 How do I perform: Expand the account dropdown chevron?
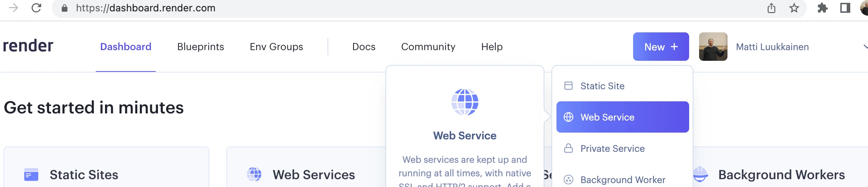[x=865, y=47]
